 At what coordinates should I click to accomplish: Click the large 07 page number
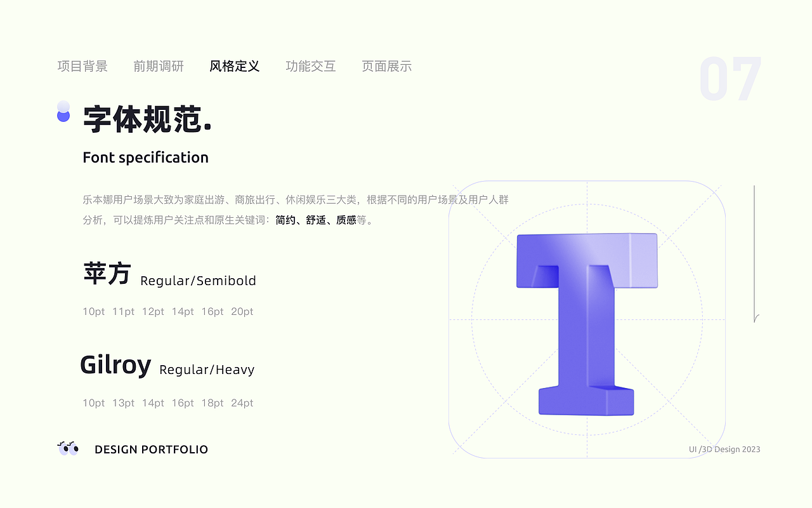[x=730, y=79]
